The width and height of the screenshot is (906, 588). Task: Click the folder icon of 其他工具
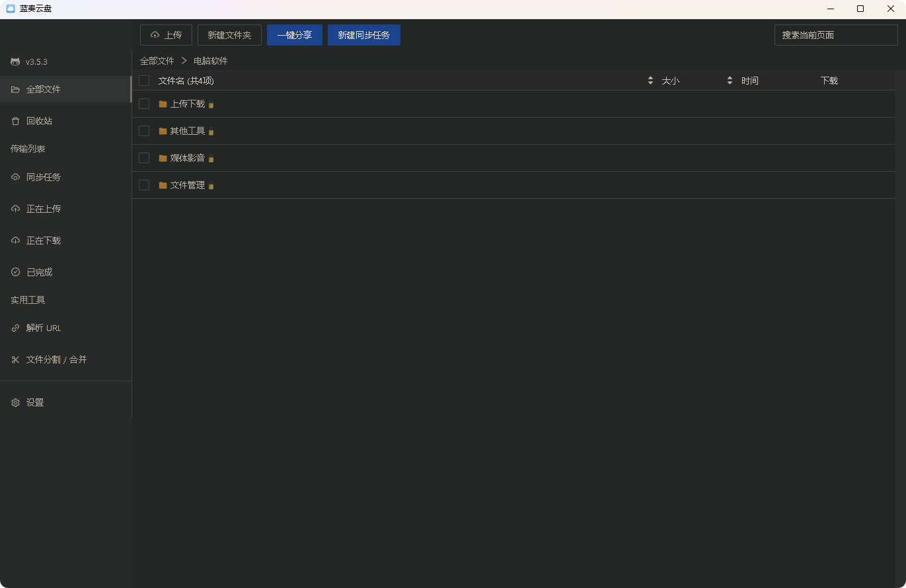pyautogui.click(x=163, y=131)
